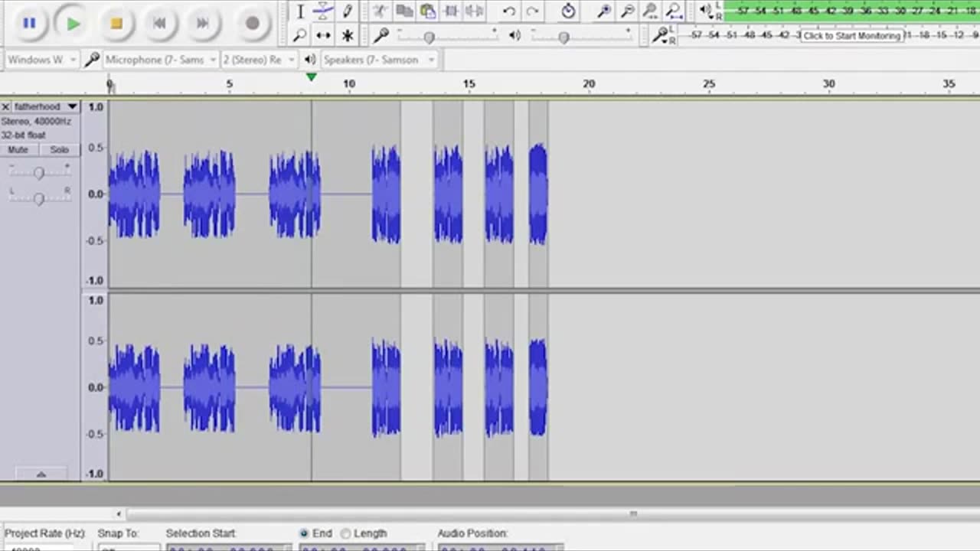Click the Copy icon in the edit toolbar
980x551 pixels.
[404, 11]
